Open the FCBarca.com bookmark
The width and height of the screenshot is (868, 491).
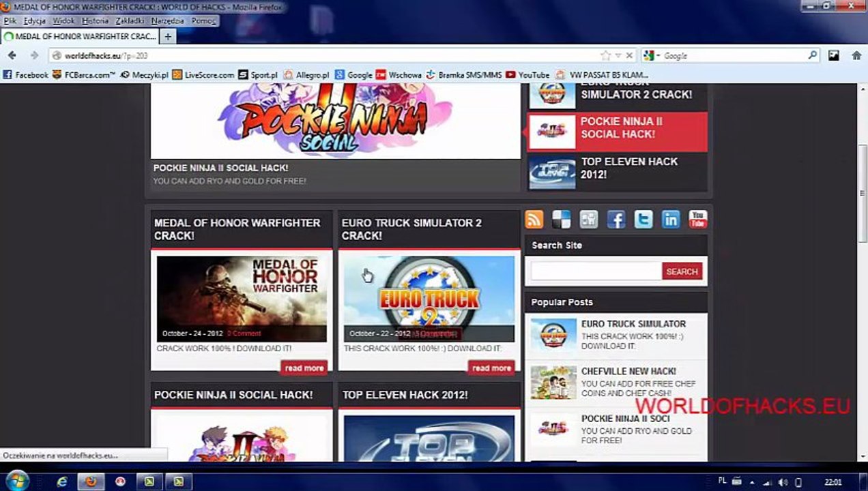tap(85, 75)
